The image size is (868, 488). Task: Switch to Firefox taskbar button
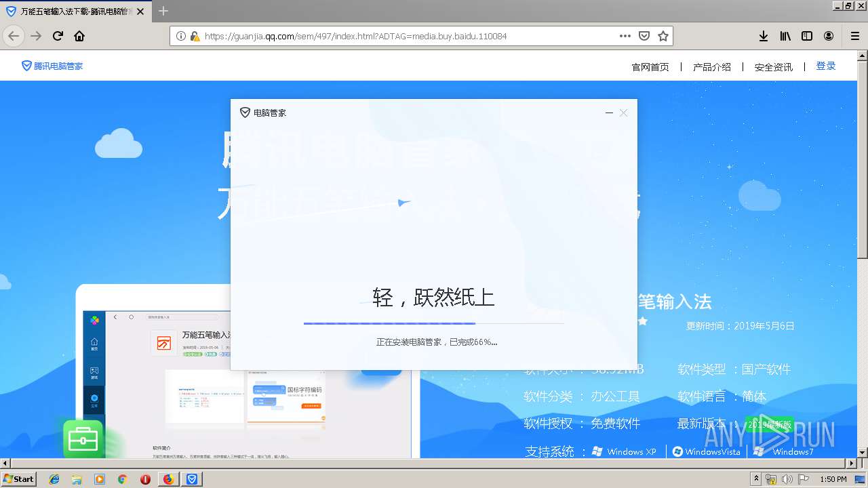168,479
